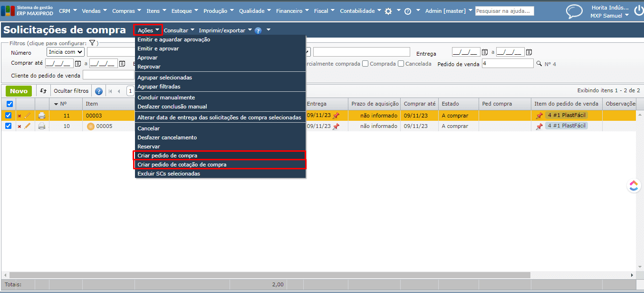Image resolution: width=644 pixels, height=293 pixels.
Task: Choose 'Concluir manualmente' menu entry
Action: (x=220, y=98)
